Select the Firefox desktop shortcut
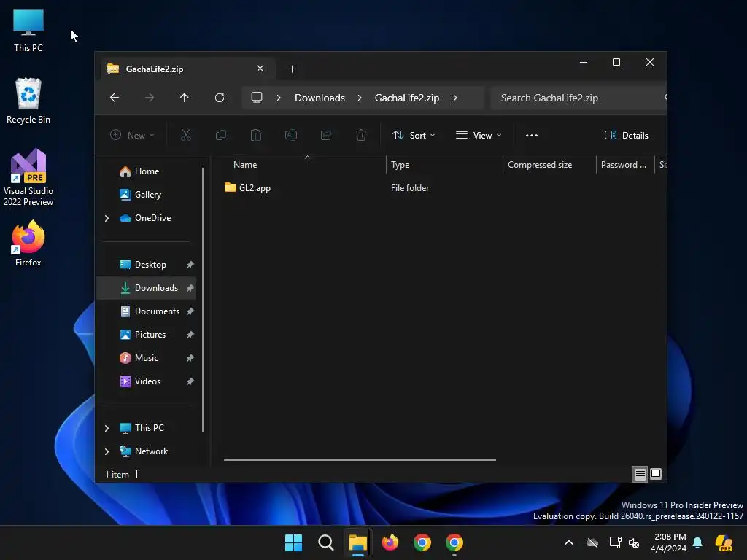This screenshot has height=560, width=747. tap(28, 244)
